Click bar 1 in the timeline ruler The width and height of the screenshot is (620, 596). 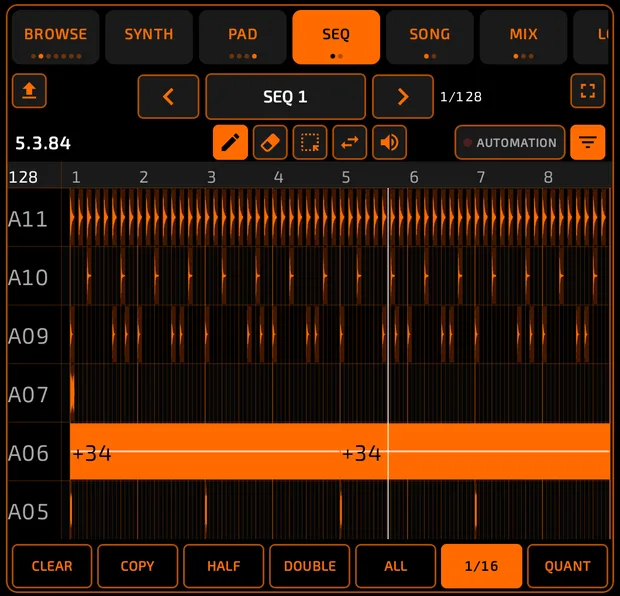click(76, 177)
